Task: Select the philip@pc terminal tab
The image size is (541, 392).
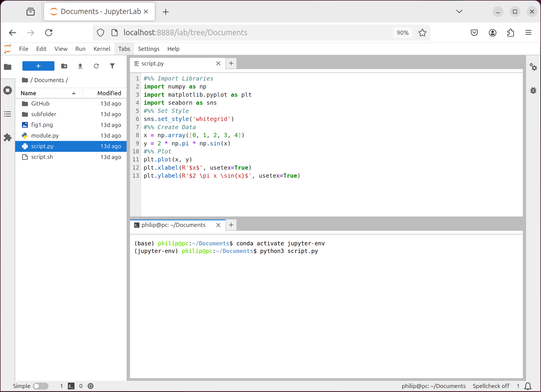Action: (x=177, y=225)
